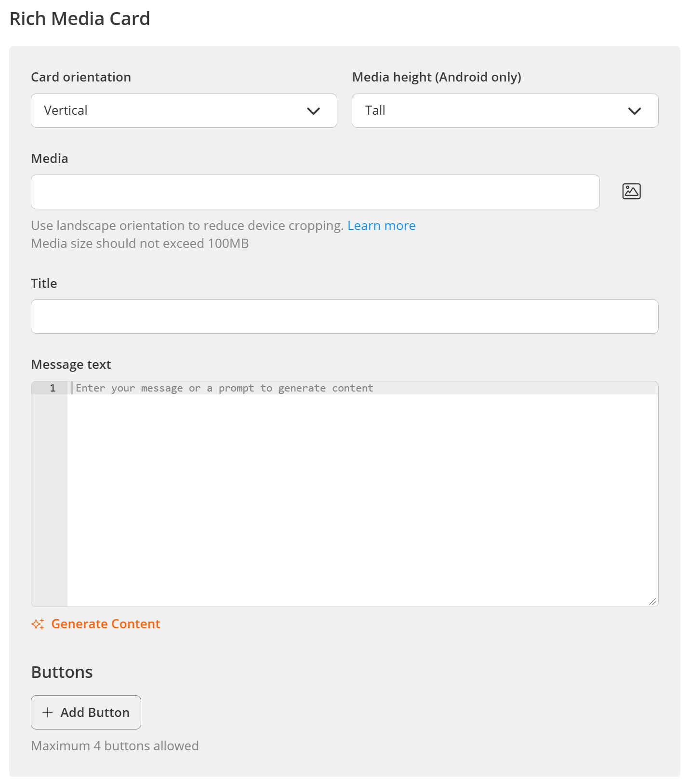The image size is (690, 784).
Task: Select the Tall value in Media height
Action: coord(375,110)
